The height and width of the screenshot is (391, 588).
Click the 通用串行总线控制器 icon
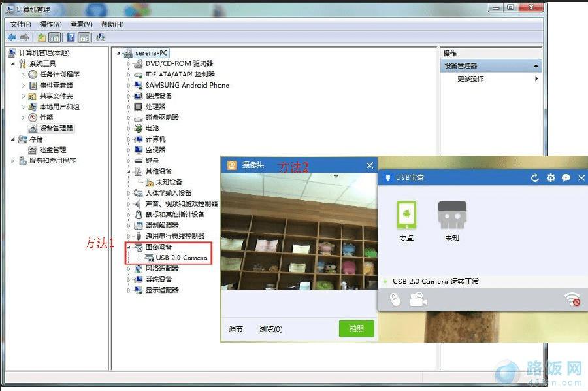coord(139,236)
